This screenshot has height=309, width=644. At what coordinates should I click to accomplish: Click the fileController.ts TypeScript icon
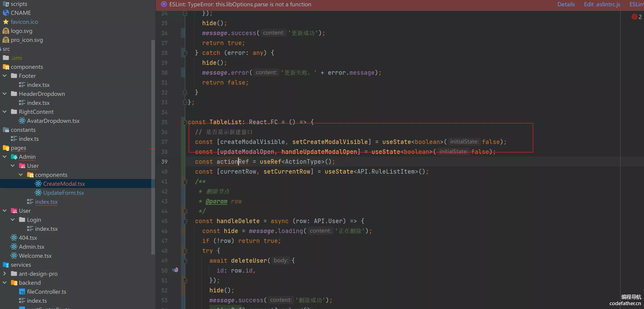22,291
